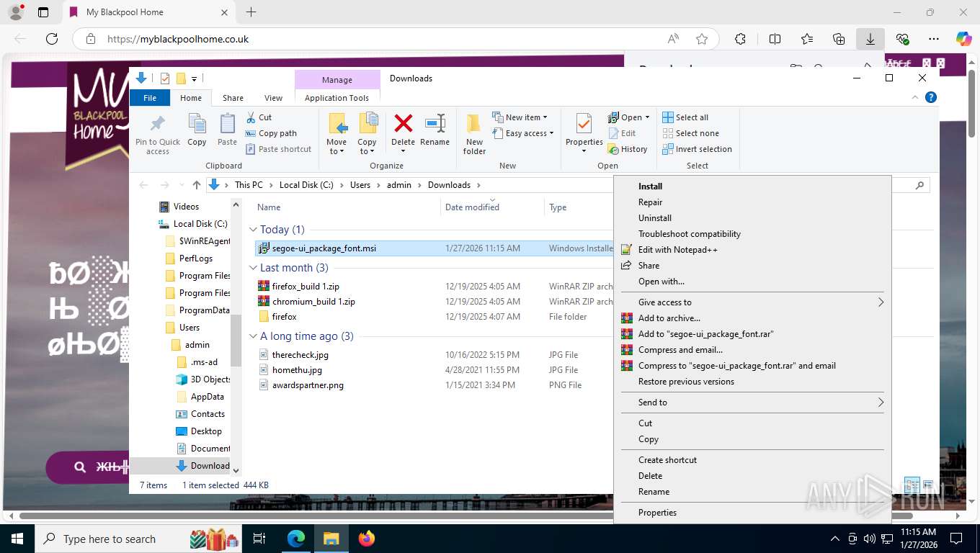
Task: Collapse the Last month group
Action: coord(253,268)
